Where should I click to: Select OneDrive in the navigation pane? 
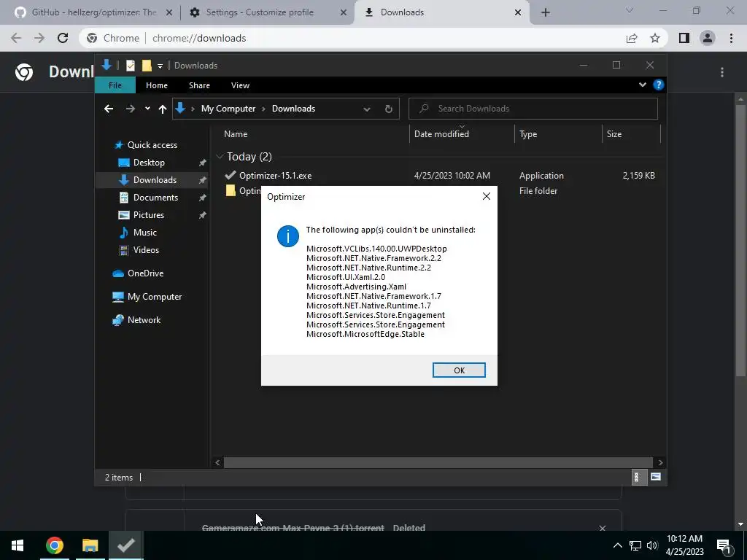(145, 273)
